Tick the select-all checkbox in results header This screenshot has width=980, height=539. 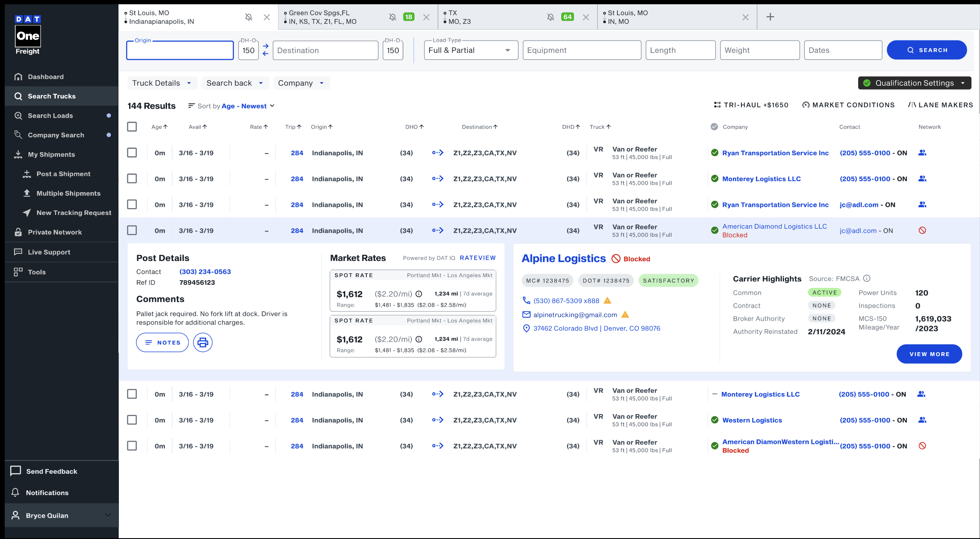(132, 127)
